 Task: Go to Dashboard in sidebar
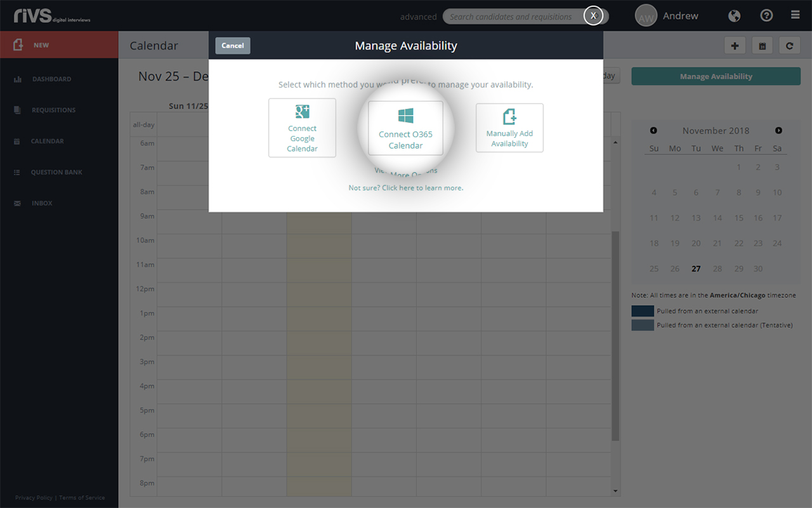coord(52,79)
